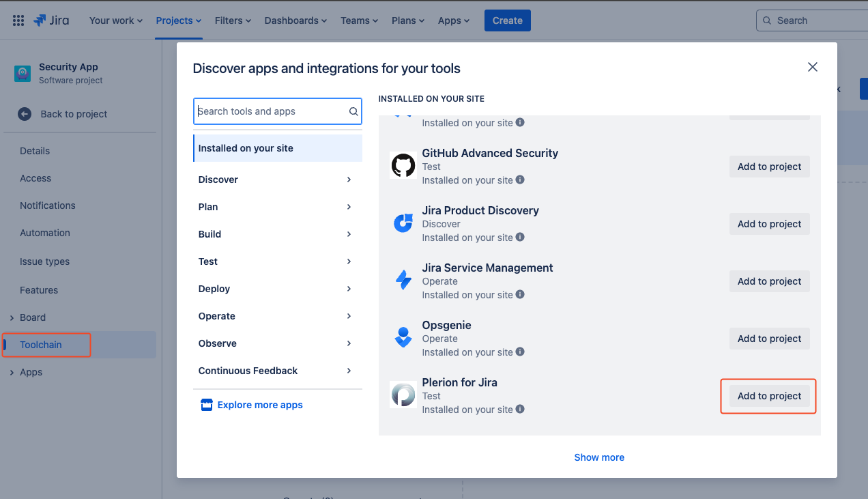Click info icon under Jira Service Management

[x=520, y=295]
